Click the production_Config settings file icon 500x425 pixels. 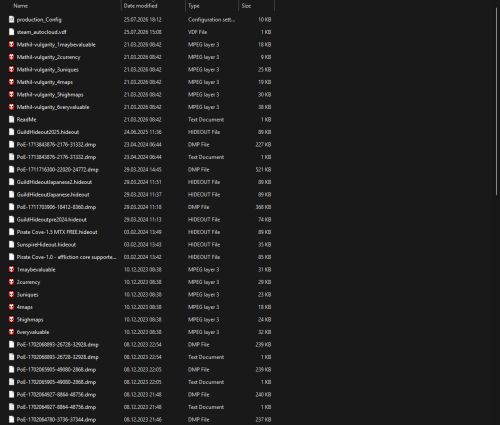pos(11,20)
